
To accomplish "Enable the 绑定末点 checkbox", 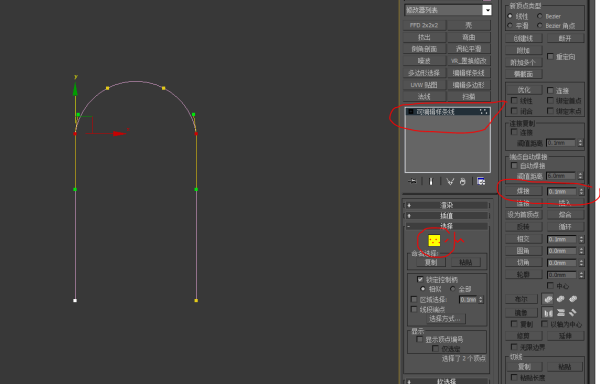I will click(550, 111).
